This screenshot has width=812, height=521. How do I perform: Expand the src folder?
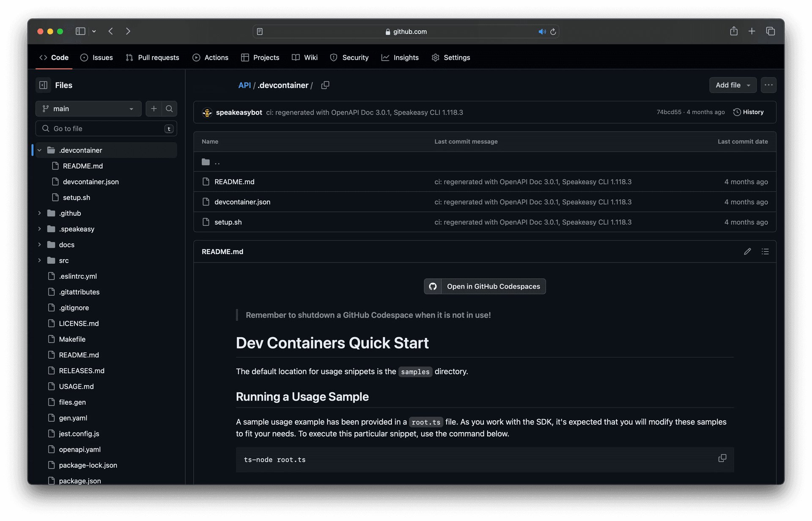point(39,260)
